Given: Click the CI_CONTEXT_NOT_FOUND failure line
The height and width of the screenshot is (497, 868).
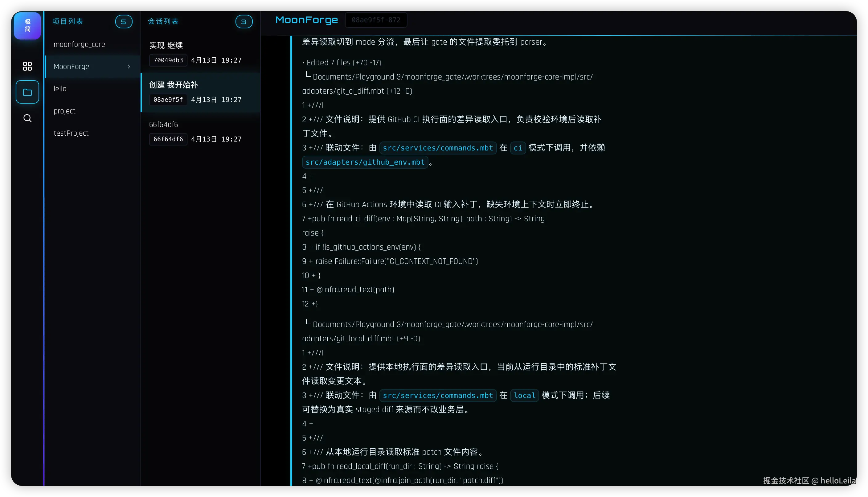Looking at the screenshot, I should coord(390,261).
